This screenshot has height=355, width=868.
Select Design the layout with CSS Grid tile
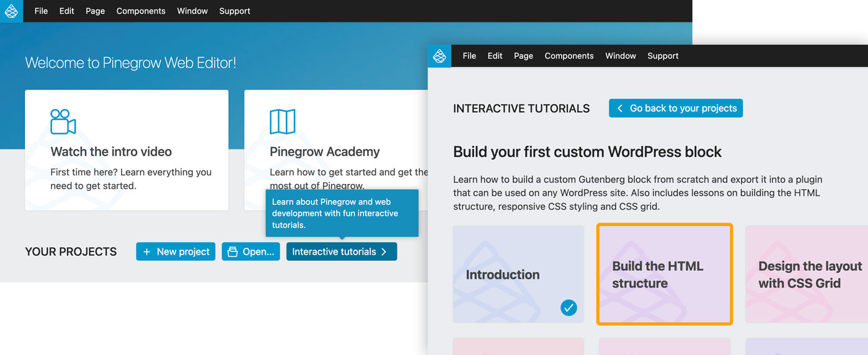pyautogui.click(x=807, y=274)
